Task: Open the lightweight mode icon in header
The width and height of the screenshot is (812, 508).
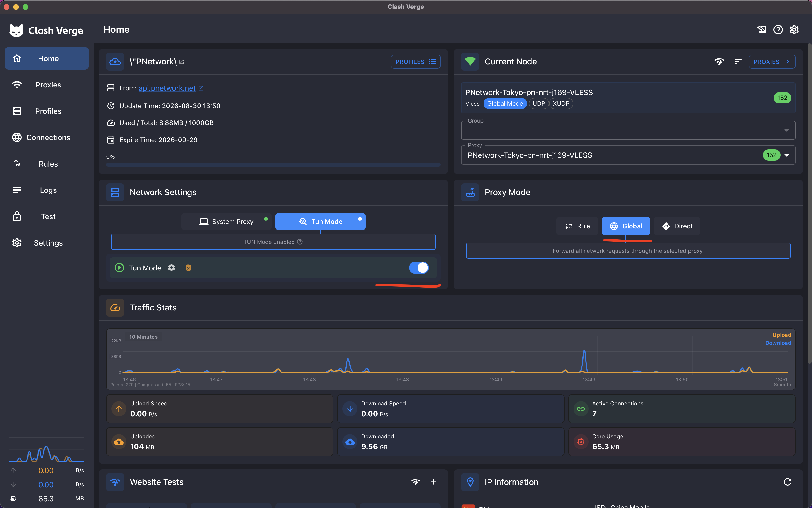Action: coord(762,30)
